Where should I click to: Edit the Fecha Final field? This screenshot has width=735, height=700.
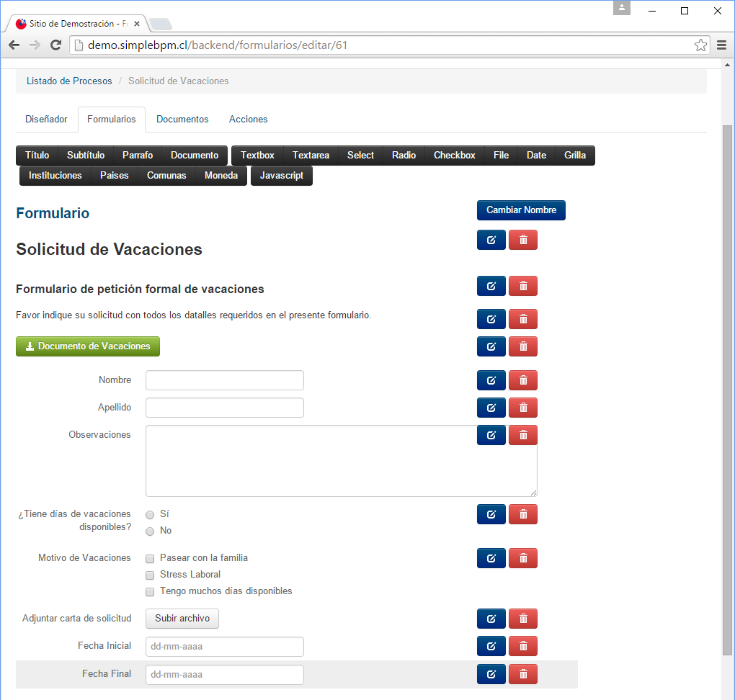(x=491, y=674)
